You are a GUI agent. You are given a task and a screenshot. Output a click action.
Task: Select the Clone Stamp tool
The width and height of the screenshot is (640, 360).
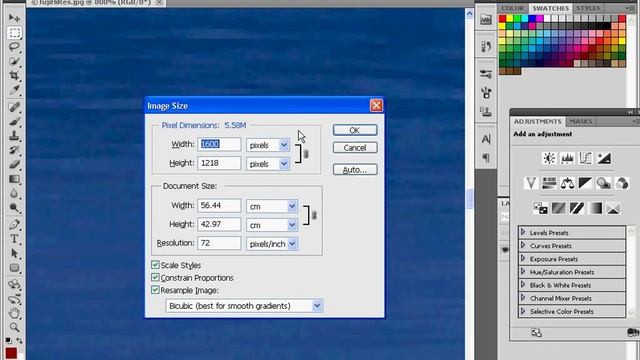coord(14,136)
